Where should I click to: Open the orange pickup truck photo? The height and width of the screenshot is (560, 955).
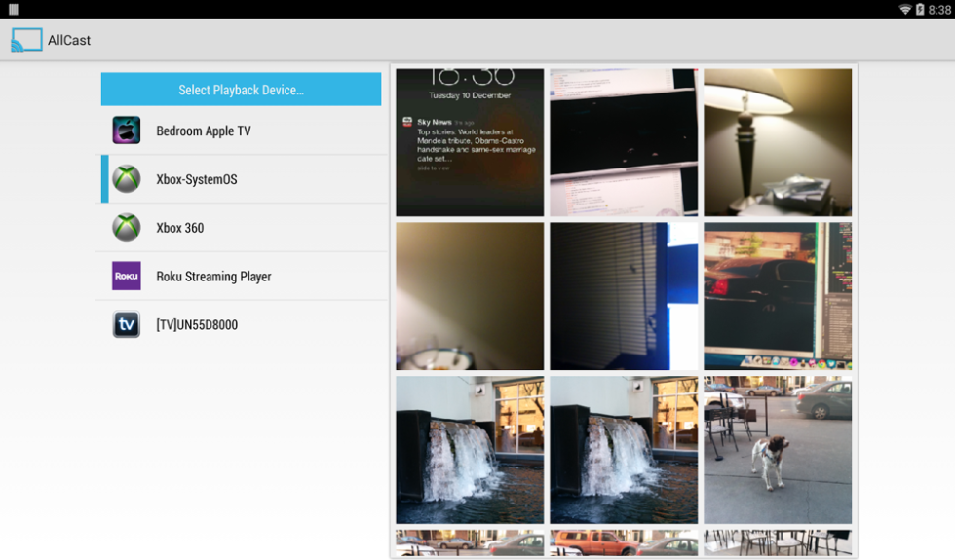point(624,542)
